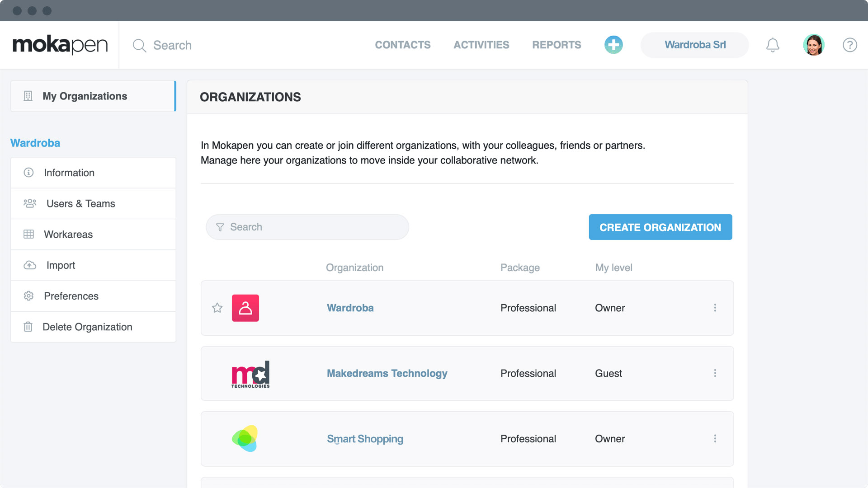Viewport: 868px width, 488px height.
Task: Open the options menu for Makedreams Technology
Action: (x=715, y=373)
